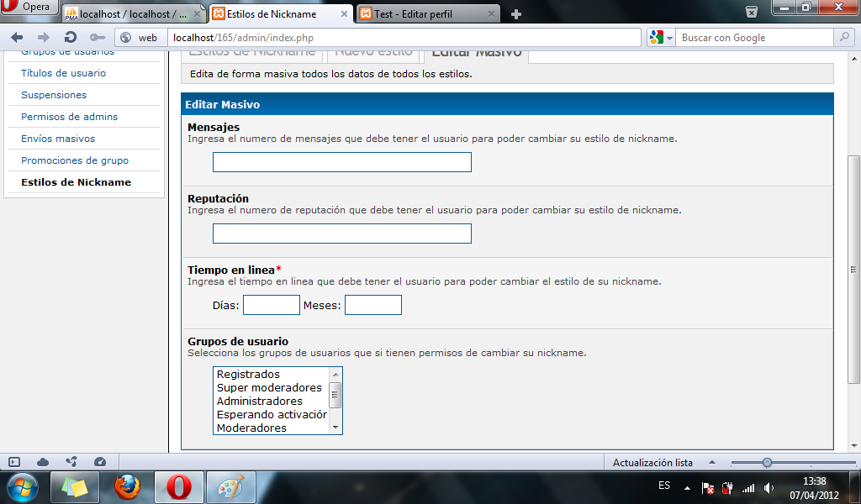Click the Buscar con Google search field
861x504 pixels.
pyautogui.click(x=754, y=38)
